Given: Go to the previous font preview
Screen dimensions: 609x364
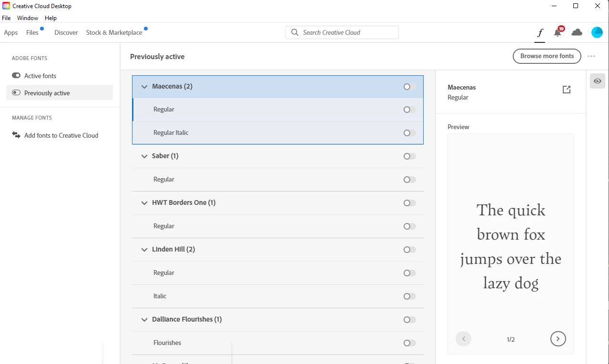Looking at the screenshot, I should tap(464, 339).
